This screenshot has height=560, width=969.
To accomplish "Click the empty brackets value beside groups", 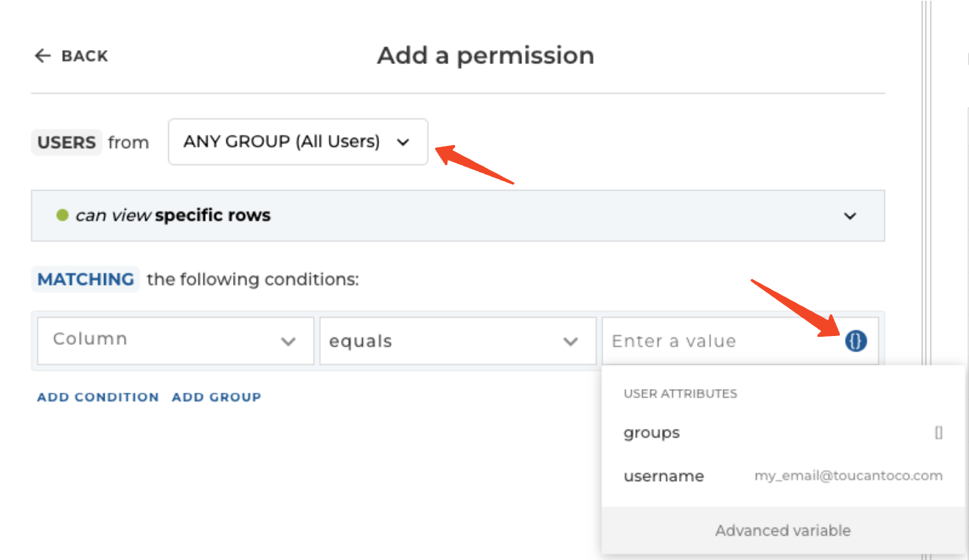I will [x=938, y=433].
